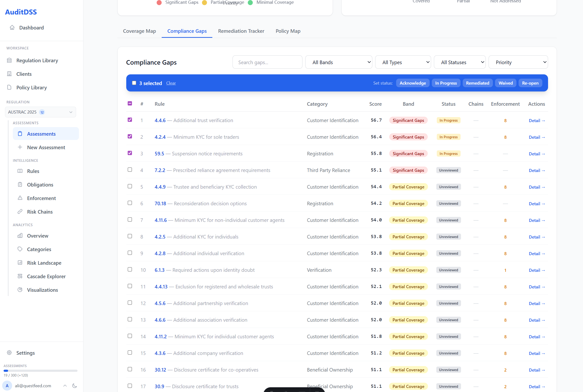583x392 pixels.
Task: Set selected gaps to Remediated
Action: coord(477,83)
